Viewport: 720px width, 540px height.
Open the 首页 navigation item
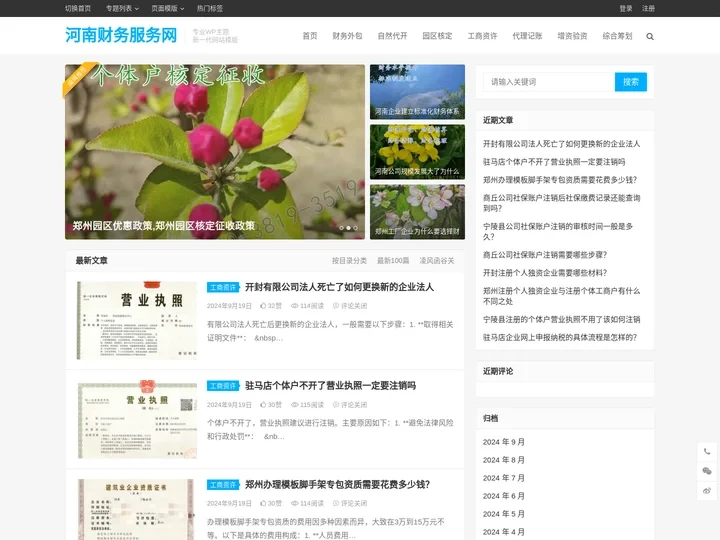[309, 36]
